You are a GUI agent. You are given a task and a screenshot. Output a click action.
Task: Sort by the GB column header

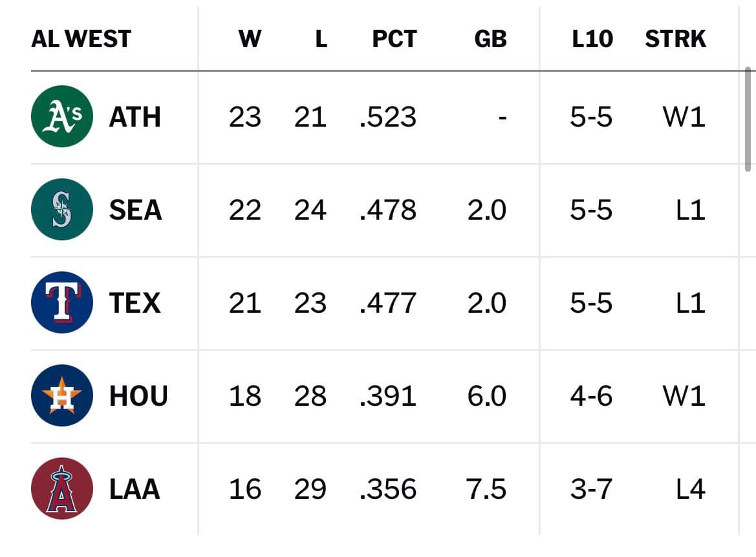click(490, 39)
